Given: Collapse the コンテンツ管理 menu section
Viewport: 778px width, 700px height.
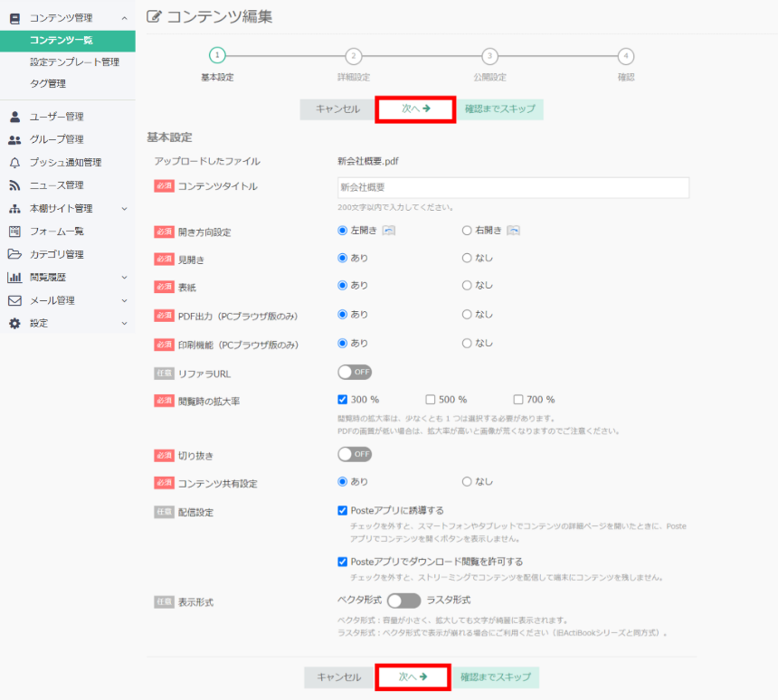Looking at the screenshot, I should [124, 18].
